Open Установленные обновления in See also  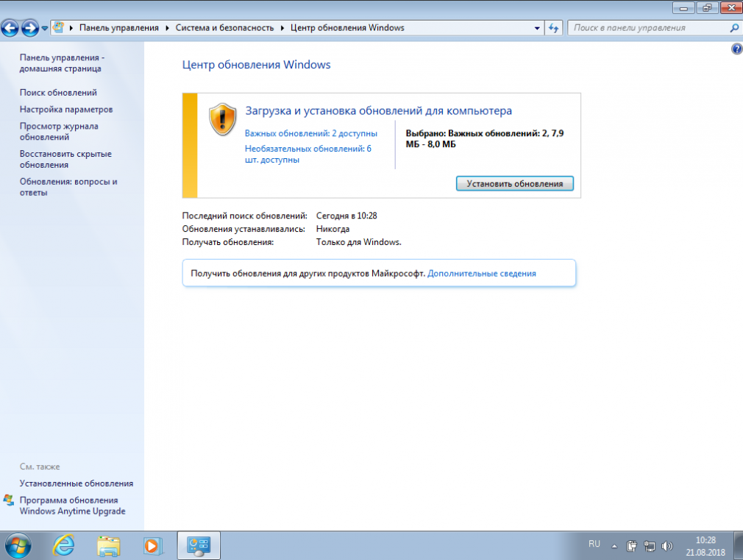(77, 483)
